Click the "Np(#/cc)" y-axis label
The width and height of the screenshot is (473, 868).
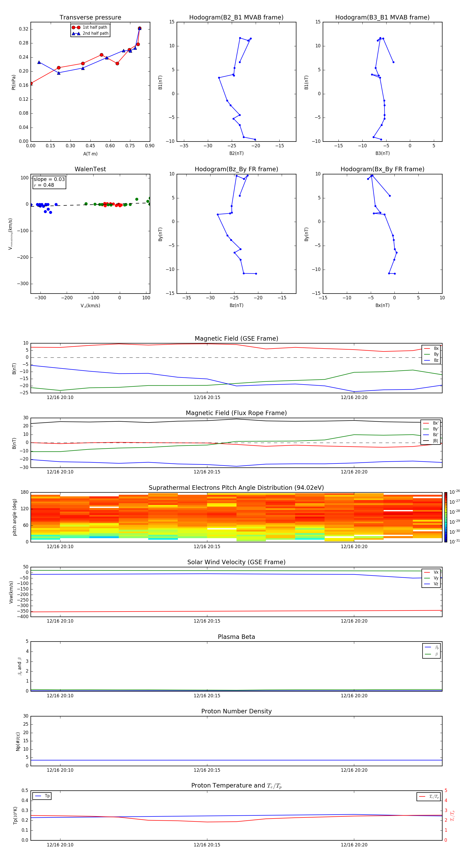pyautogui.click(x=18, y=741)
